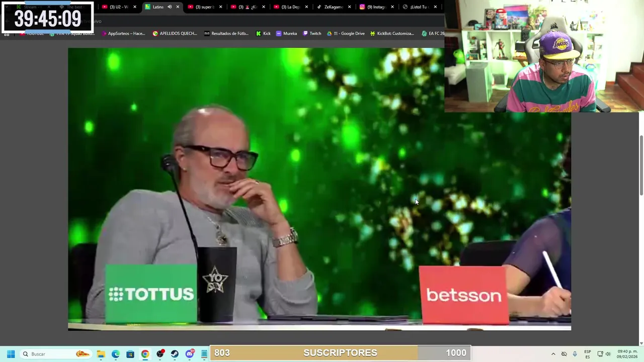Close the Latina tab
This screenshot has width=644, height=362.
point(178,7)
